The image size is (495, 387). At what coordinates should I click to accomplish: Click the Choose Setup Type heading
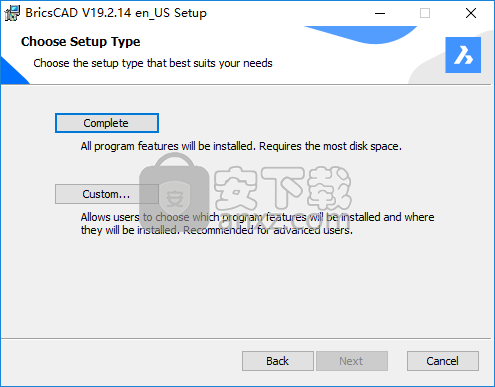(x=80, y=42)
